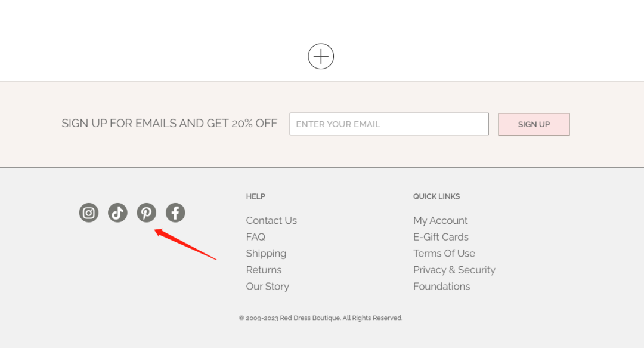Viewport: 644px width, 348px height.
Task: Submit with the Sign Up button
Action: (534, 125)
